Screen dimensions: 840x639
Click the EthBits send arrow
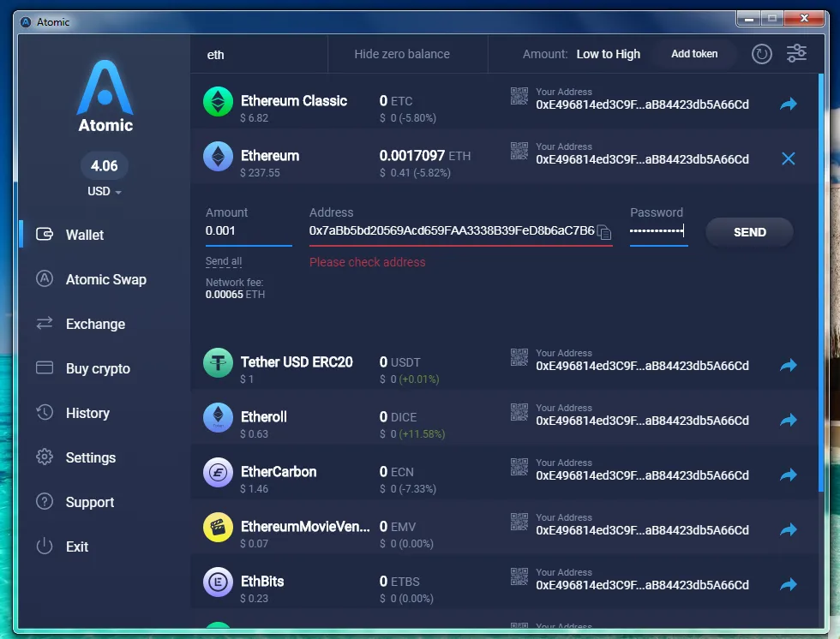coord(788,584)
